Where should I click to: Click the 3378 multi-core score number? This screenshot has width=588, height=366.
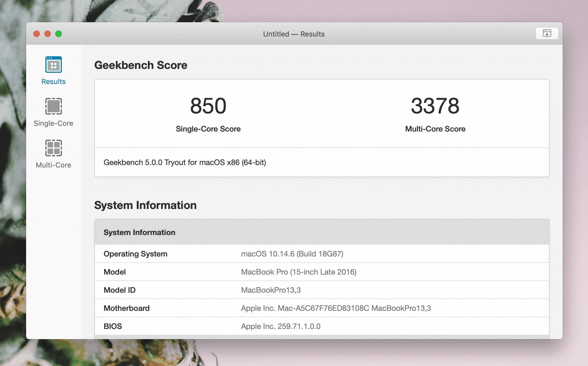(x=435, y=106)
